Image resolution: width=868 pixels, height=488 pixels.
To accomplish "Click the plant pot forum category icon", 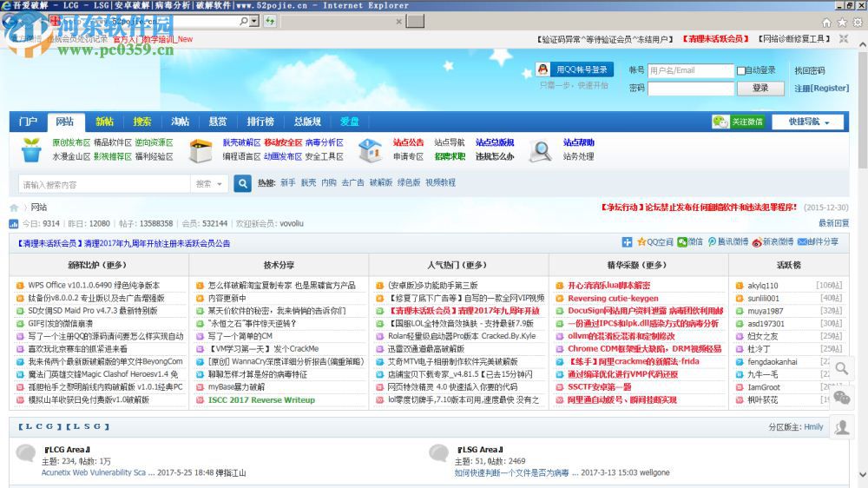I will click(x=31, y=150).
